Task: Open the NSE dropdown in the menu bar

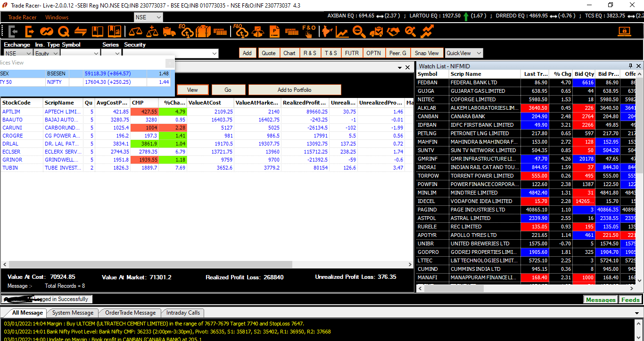Action: pyautogui.click(x=149, y=17)
